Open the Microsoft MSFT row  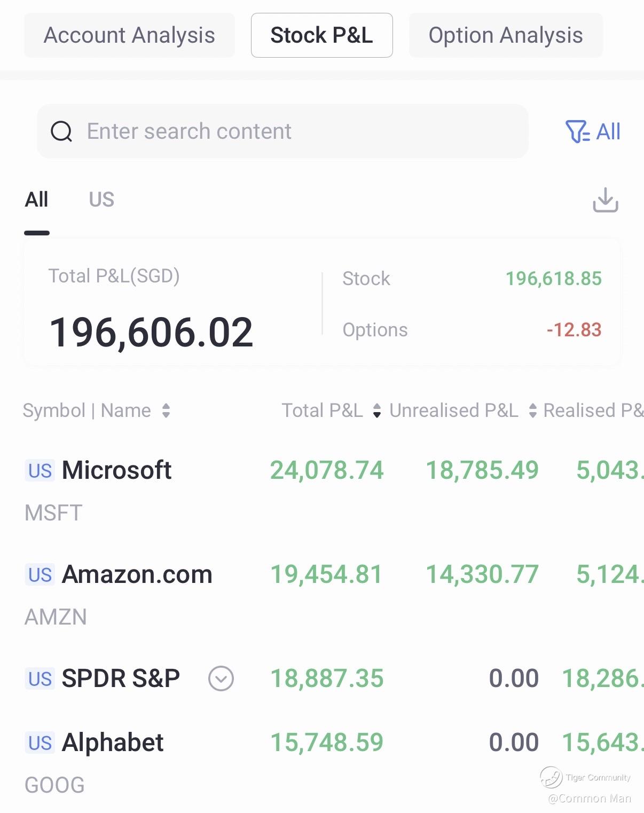tap(322, 491)
